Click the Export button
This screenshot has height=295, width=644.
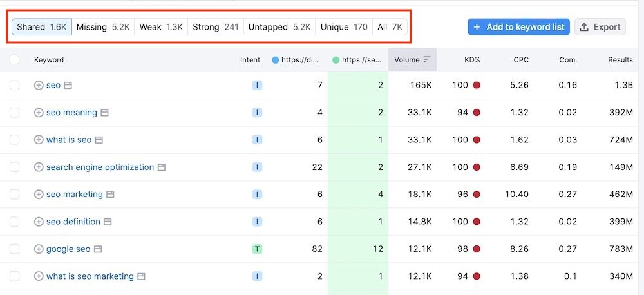[600, 27]
